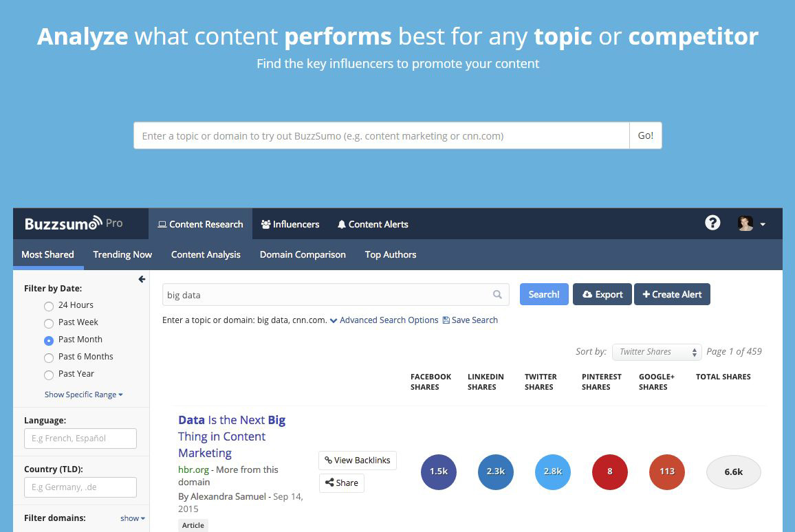Image resolution: width=795 pixels, height=532 pixels.
Task: Click the LinkedIn shares 2.3k circle
Action: [x=496, y=472]
